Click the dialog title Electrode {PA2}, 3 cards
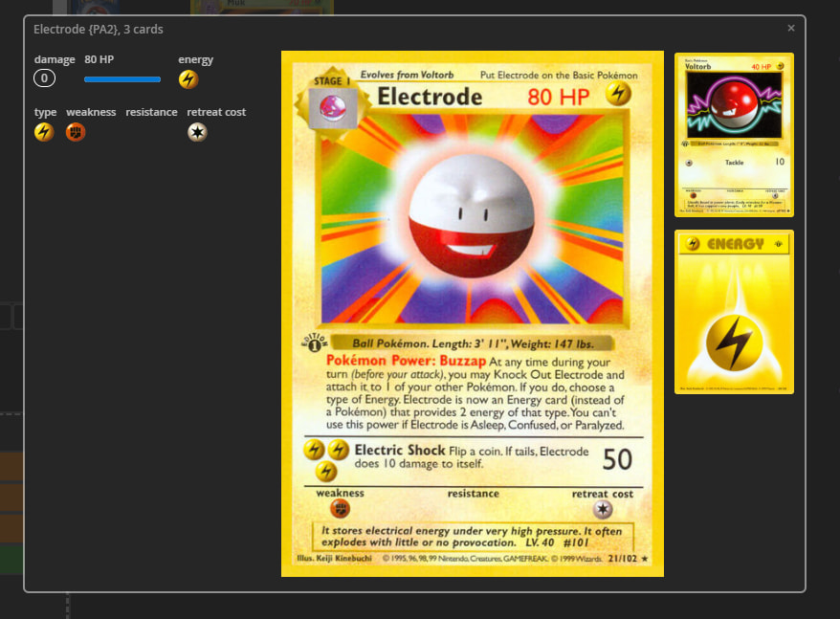Viewport: 840px width, 619px height. (98, 30)
